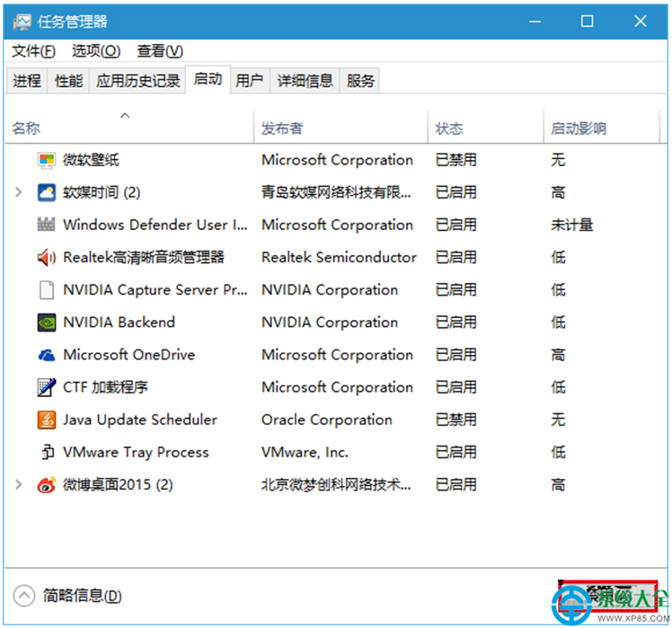
Task: Select the NVIDIA Capture Server Pr... entry
Action: (x=155, y=290)
